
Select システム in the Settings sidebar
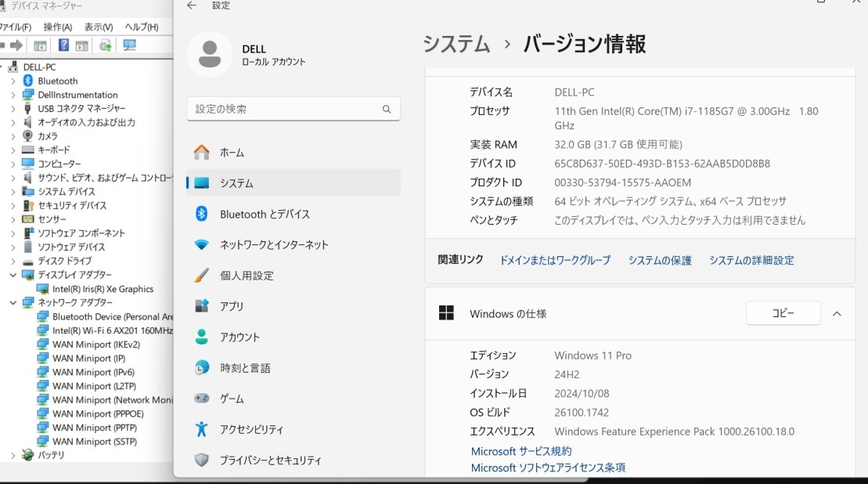(294, 182)
